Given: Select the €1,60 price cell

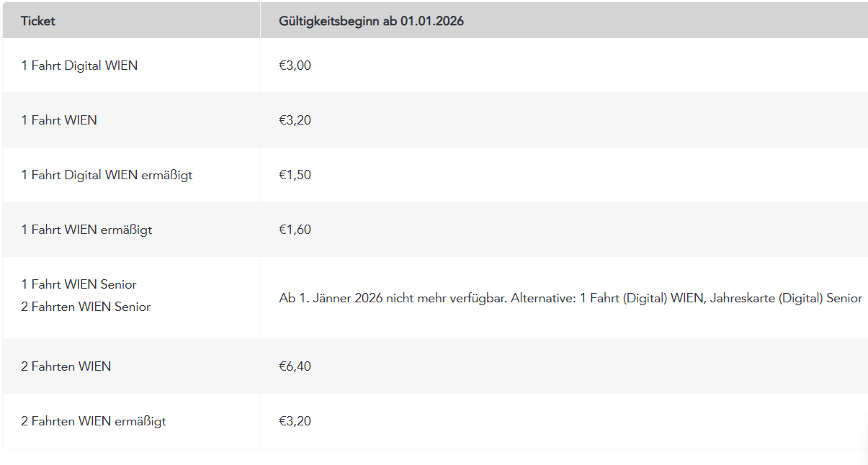Looking at the screenshot, I should pyautogui.click(x=295, y=230).
